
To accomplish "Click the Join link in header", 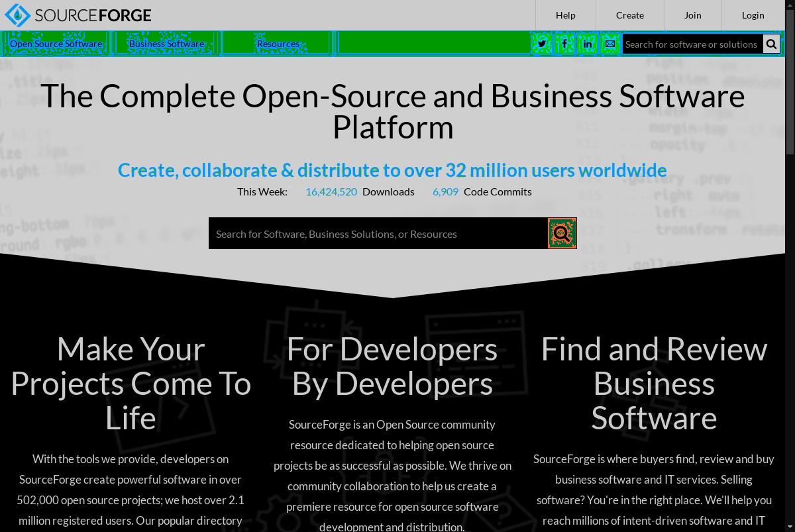I will pos(693,15).
